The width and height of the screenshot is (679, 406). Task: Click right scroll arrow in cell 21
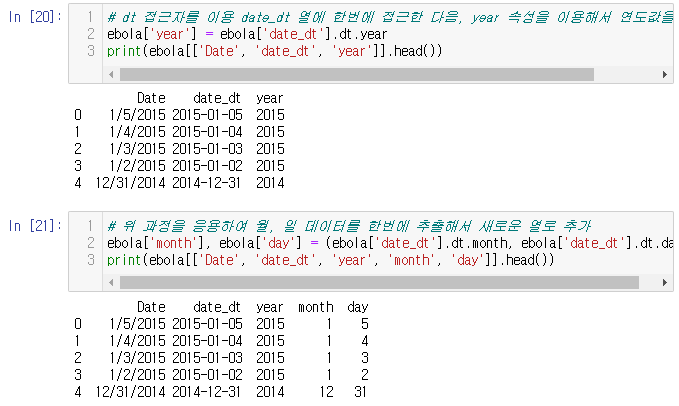click(665, 283)
